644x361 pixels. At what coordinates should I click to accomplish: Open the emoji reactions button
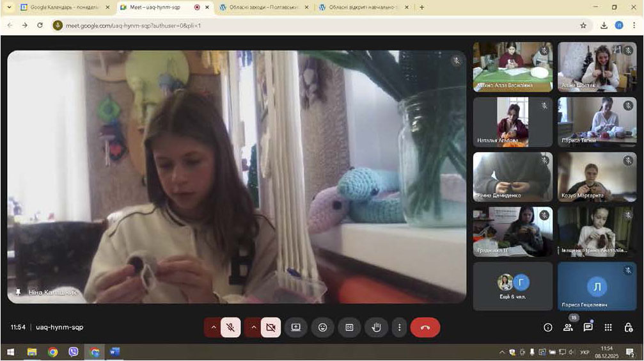point(322,327)
